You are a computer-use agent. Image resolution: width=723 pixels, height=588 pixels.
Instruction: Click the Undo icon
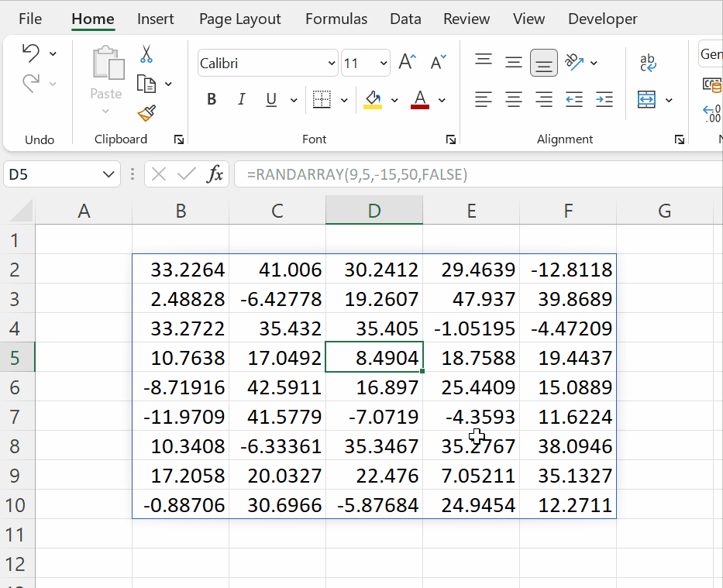point(33,53)
